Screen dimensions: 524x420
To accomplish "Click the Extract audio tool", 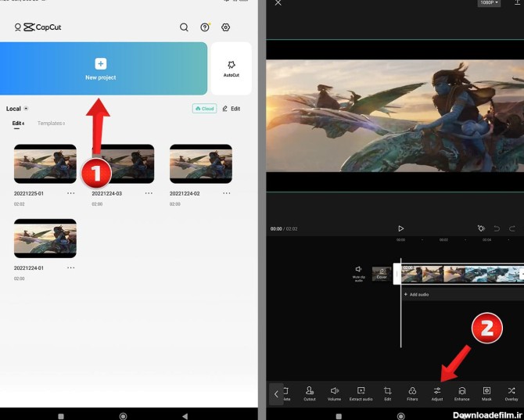I will point(361,393).
